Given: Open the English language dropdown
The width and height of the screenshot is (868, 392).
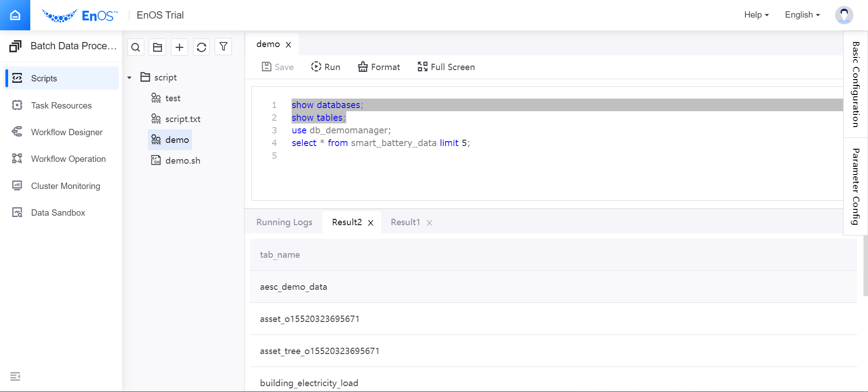Looking at the screenshot, I should pyautogui.click(x=802, y=15).
